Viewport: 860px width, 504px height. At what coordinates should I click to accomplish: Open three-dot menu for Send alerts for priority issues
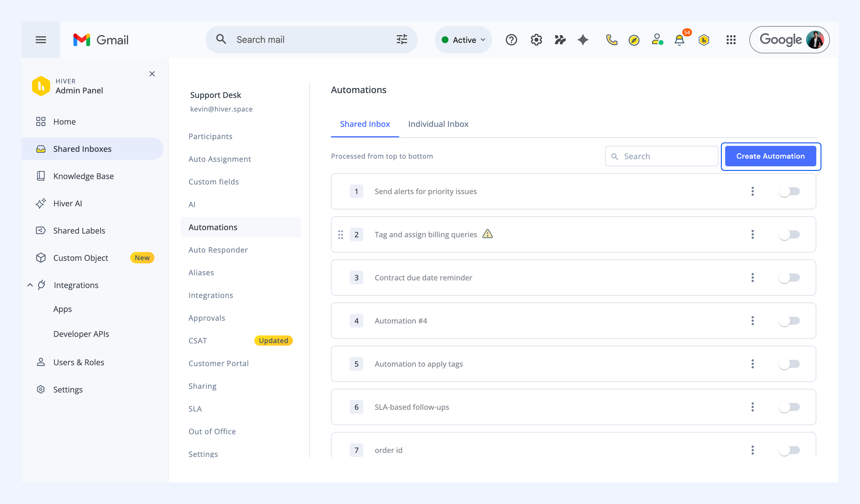click(x=752, y=192)
